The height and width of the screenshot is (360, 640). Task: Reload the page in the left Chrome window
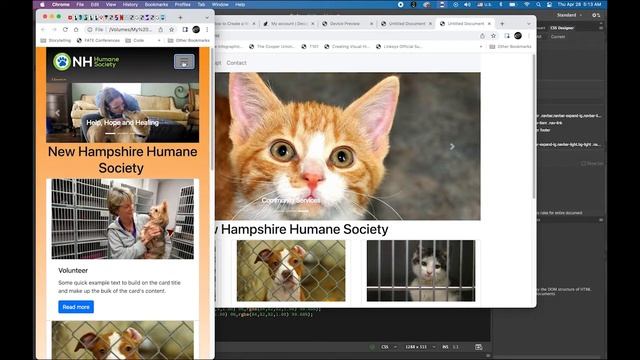pos(65,29)
